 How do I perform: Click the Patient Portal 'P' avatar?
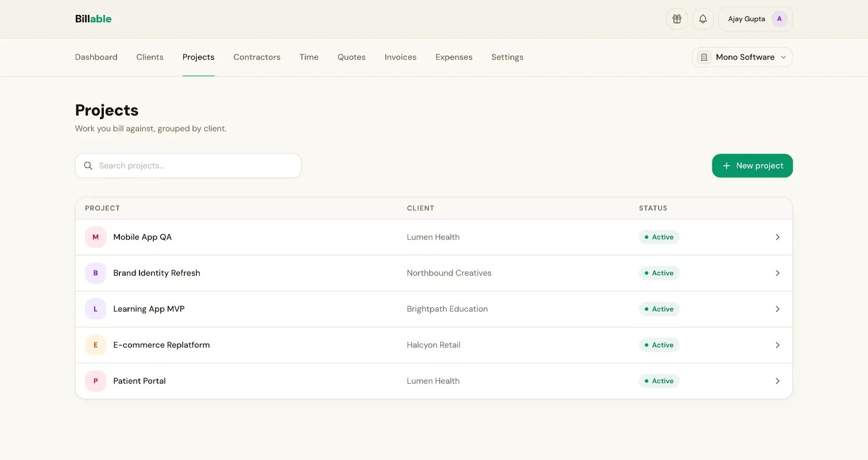point(95,381)
